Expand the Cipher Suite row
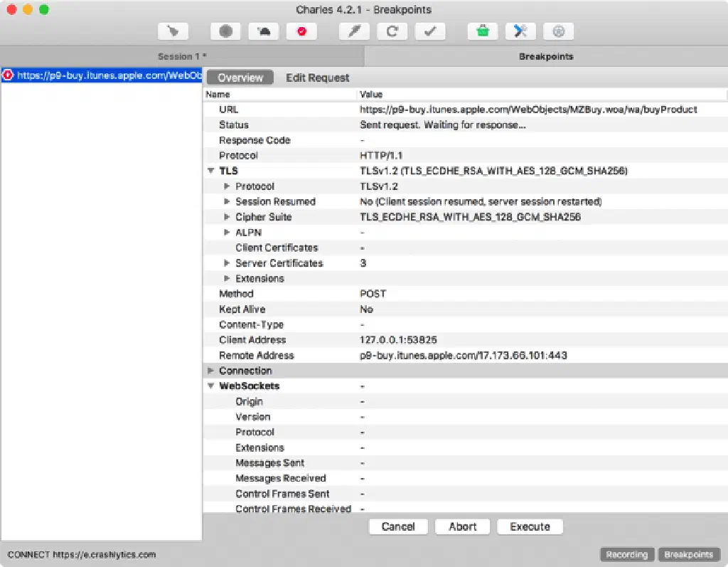This screenshot has height=567, width=728. (x=227, y=217)
